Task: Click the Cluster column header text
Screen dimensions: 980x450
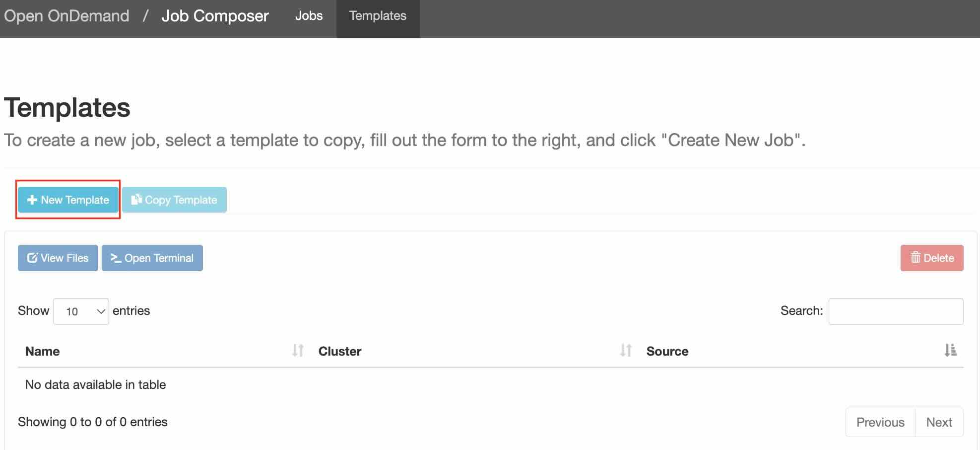Action: pyautogui.click(x=340, y=351)
